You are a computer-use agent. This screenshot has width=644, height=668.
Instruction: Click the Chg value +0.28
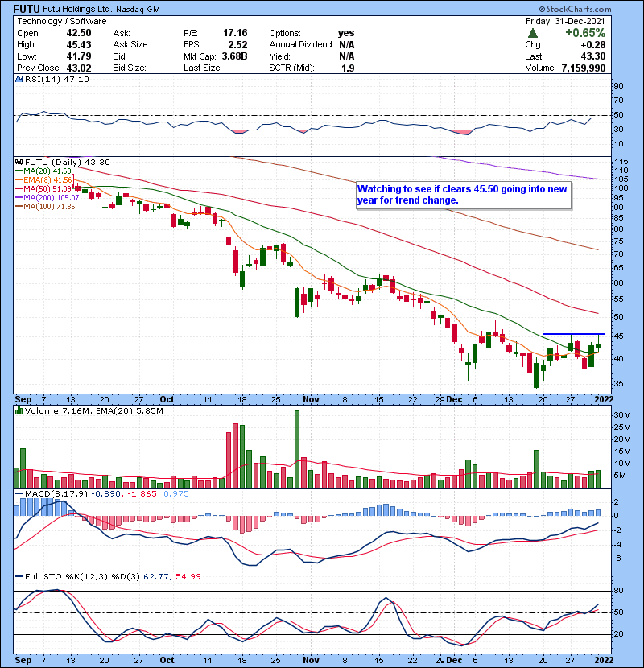592,45
